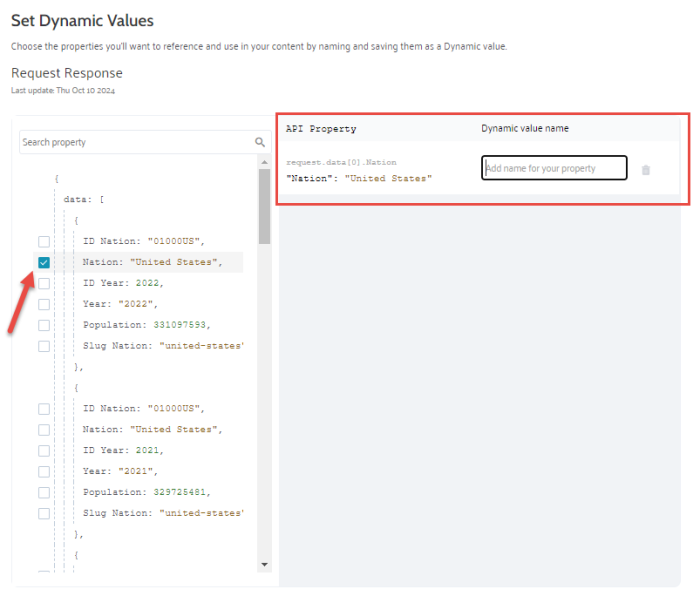Tick the Year: "2021" checkbox
Image resolution: width=700 pixels, height=596 pixels.
pyautogui.click(x=44, y=471)
